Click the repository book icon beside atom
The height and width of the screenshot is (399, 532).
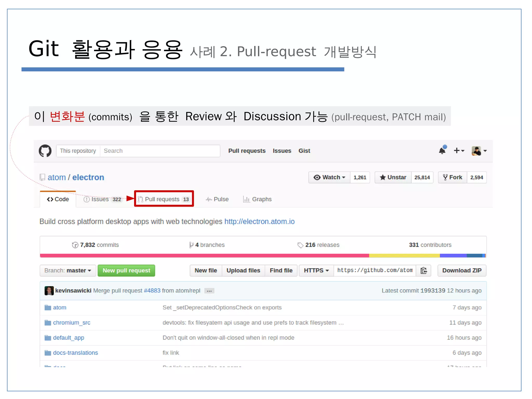[x=42, y=177]
